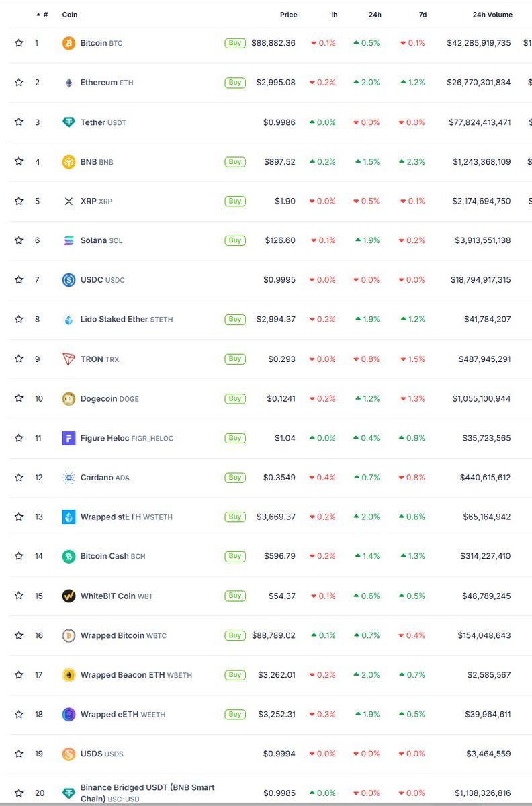This screenshot has width=532, height=806.
Task: Click the Solana logo icon
Action: [69, 240]
